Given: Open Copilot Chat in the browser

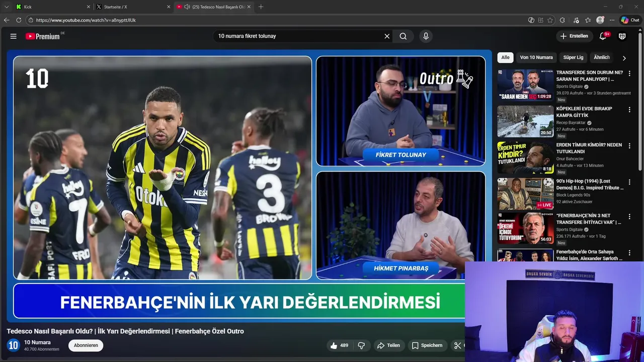Looking at the screenshot, I should [x=630, y=20].
